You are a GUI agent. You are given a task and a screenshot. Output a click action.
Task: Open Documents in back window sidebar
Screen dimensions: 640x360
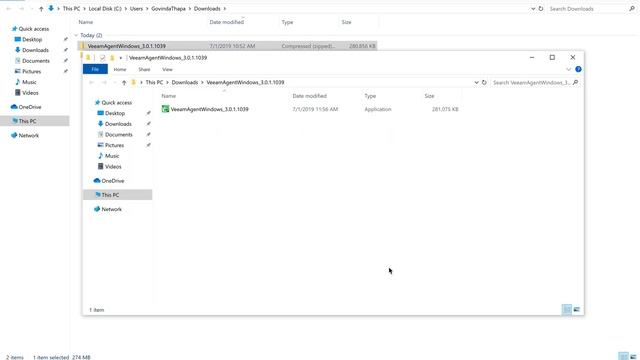click(36, 61)
